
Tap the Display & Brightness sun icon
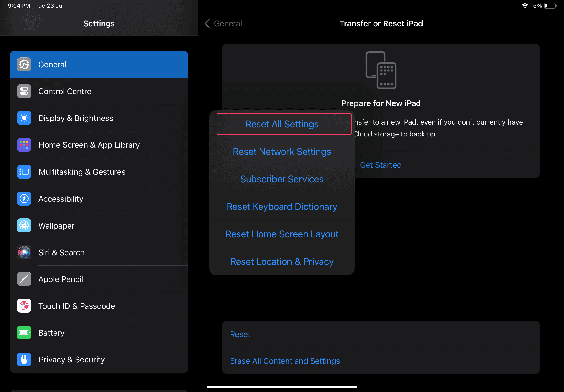24,118
